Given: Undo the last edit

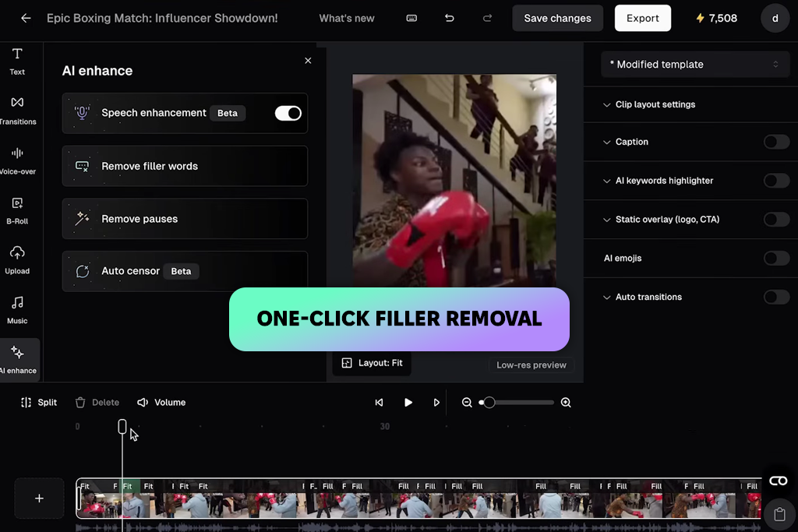Looking at the screenshot, I should coord(450,19).
